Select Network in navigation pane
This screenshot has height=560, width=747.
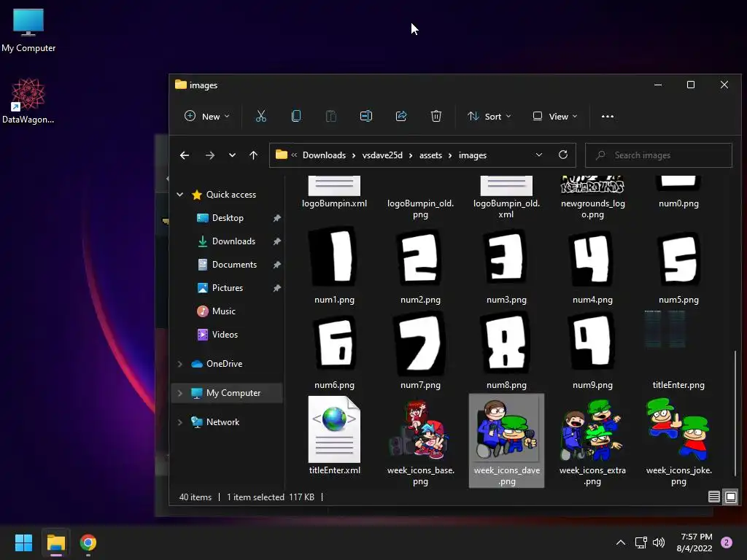222,422
